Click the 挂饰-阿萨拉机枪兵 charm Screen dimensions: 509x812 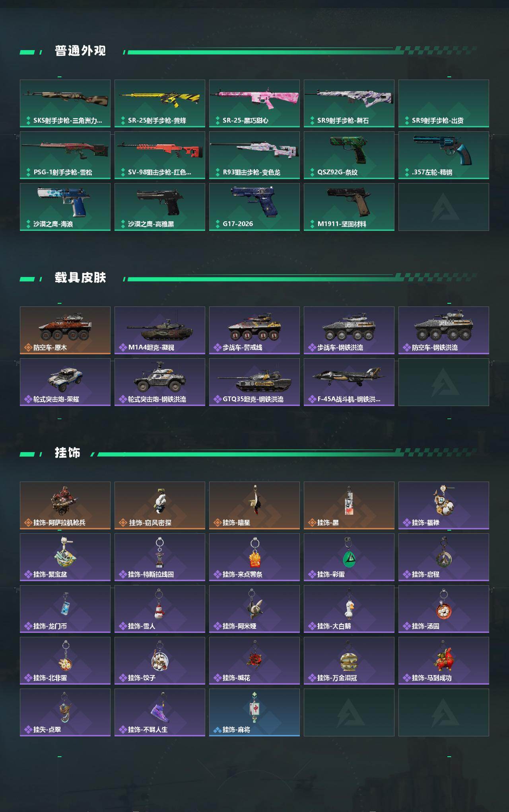pyautogui.click(x=65, y=506)
